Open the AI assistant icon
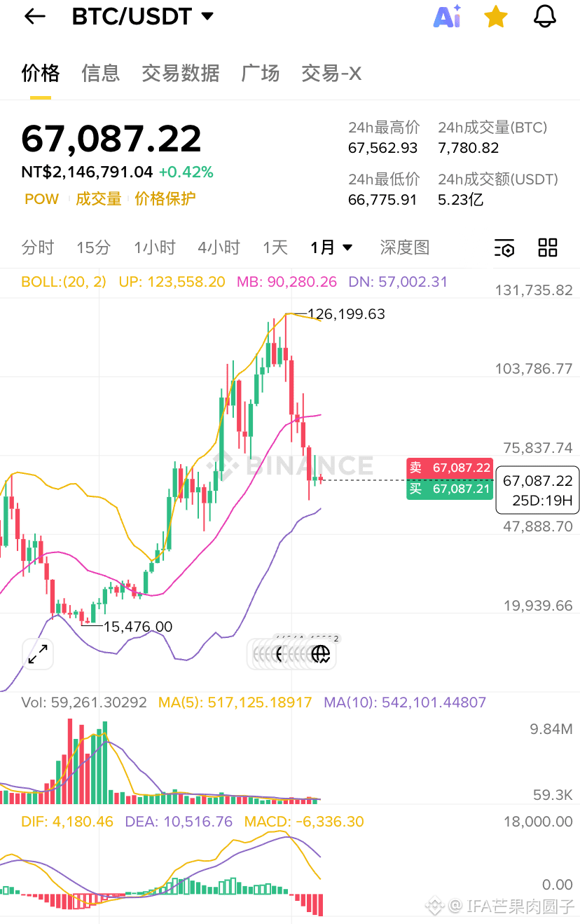Screen dimensions: 580x924 pos(447,17)
